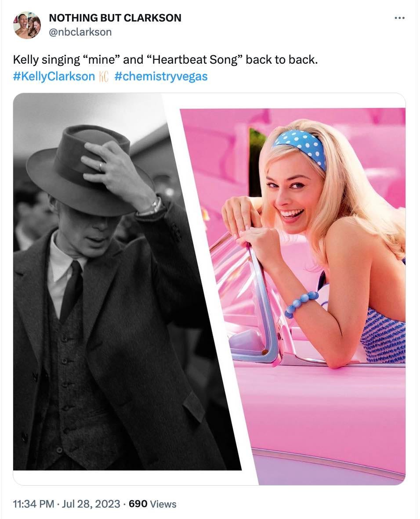Open the #chemistryvegas hashtag link
Viewport: 420px width, 519px height.
(161, 76)
